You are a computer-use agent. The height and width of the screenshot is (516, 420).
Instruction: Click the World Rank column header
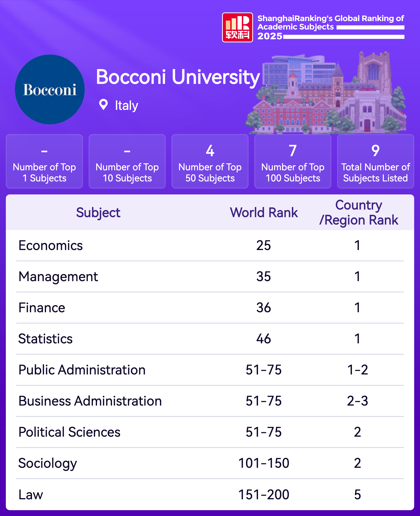264,213
